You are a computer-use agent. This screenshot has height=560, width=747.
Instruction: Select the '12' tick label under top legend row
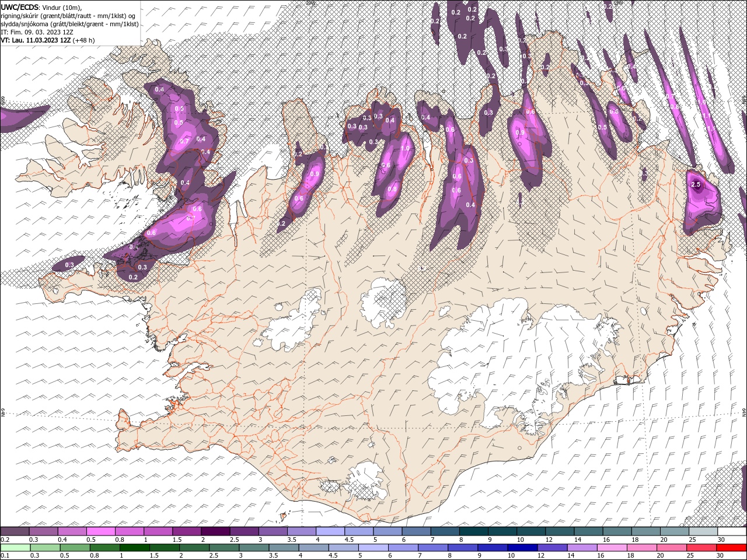point(550,540)
